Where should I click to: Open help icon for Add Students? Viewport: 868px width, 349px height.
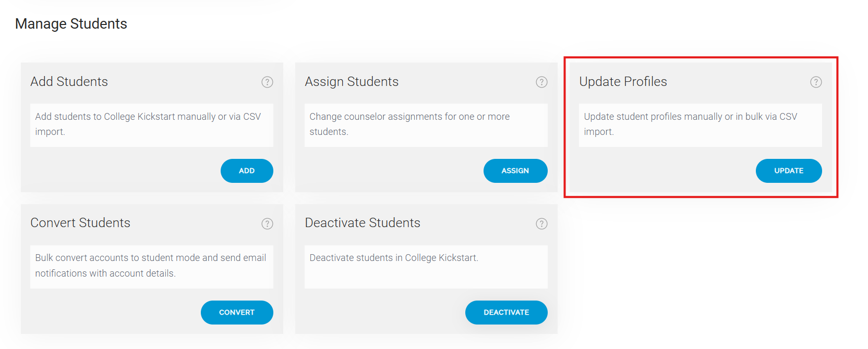pyautogui.click(x=267, y=82)
